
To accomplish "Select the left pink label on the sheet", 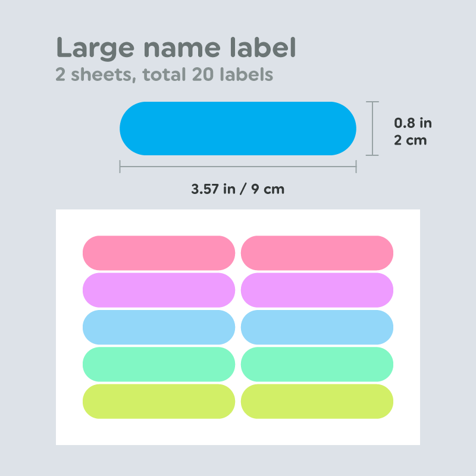I will pyautogui.click(x=159, y=253).
